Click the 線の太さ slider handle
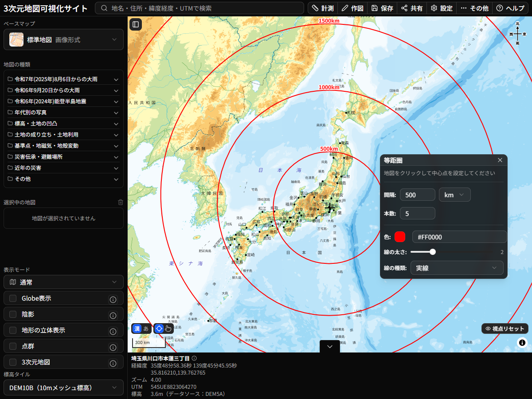This screenshot has width=532, height=399. (433, 252)
